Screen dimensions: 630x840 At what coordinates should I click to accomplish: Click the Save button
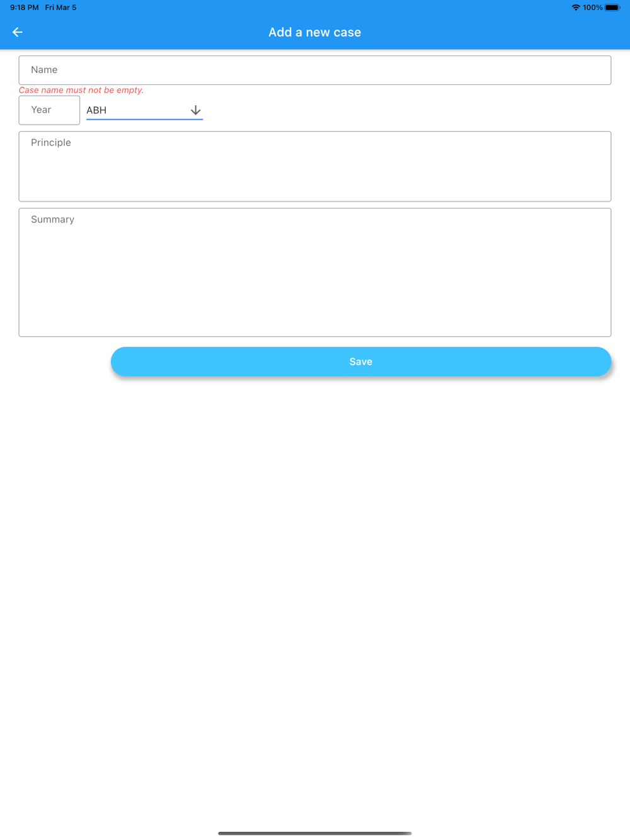point(361,361)
